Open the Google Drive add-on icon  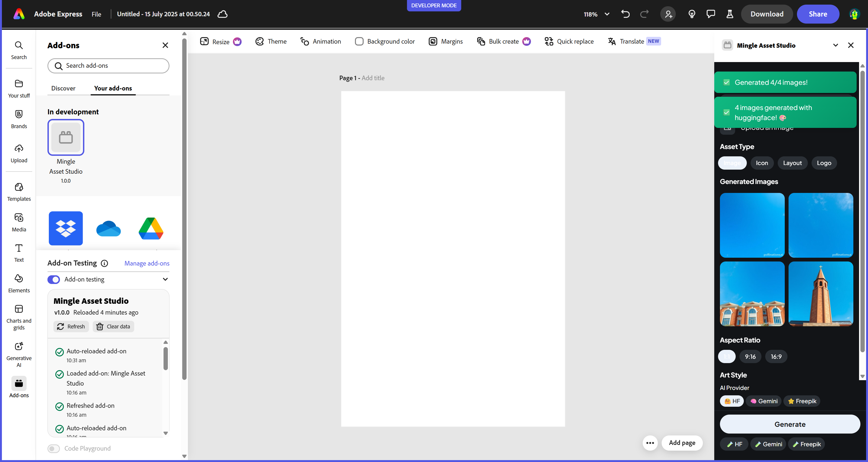(151, 228)
